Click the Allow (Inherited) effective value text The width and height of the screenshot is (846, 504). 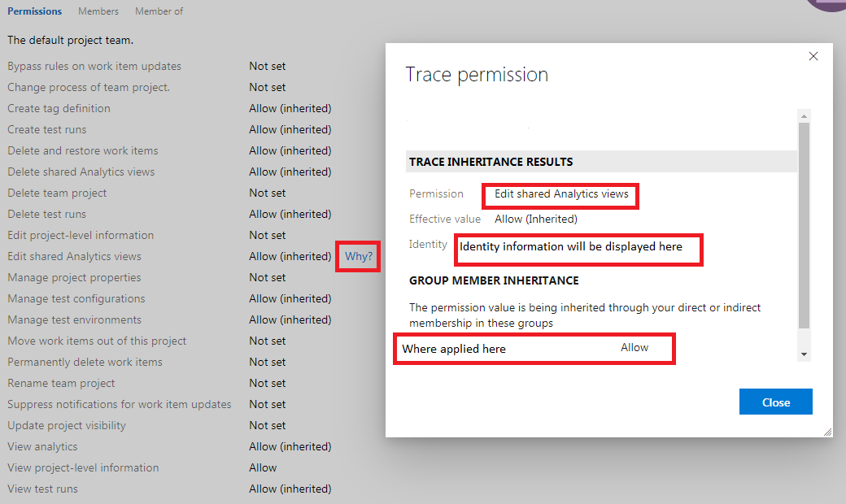tap(534, 219)
